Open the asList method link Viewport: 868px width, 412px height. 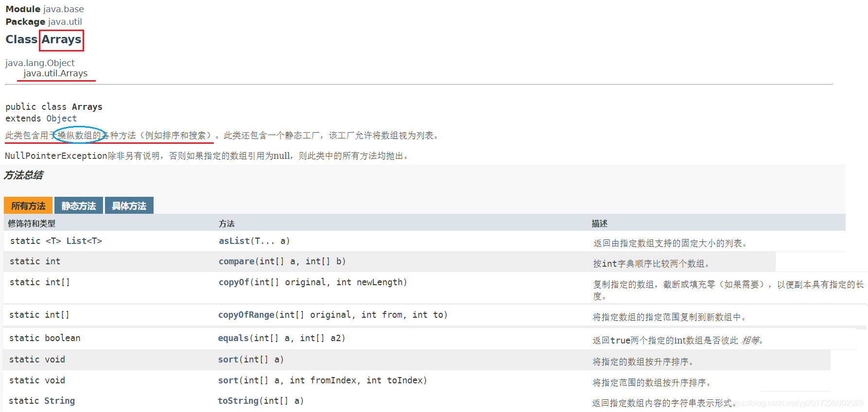tap(234, 241)
